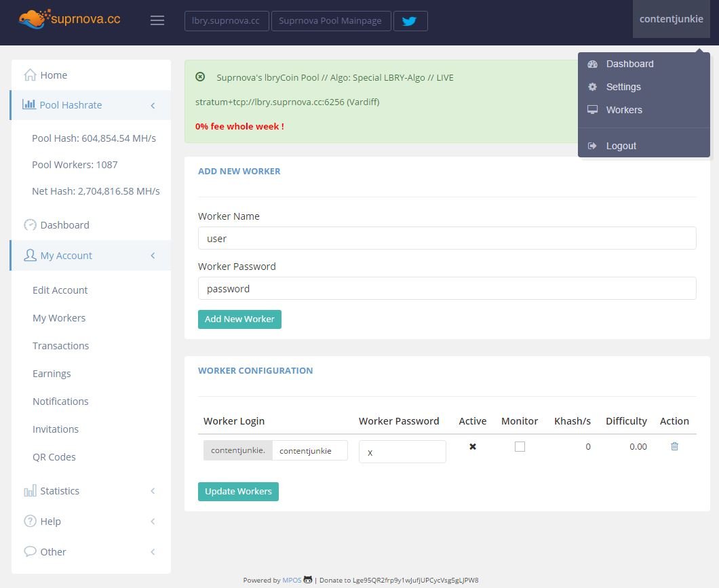Focus the new Worker Password input field

click(447, 288)
